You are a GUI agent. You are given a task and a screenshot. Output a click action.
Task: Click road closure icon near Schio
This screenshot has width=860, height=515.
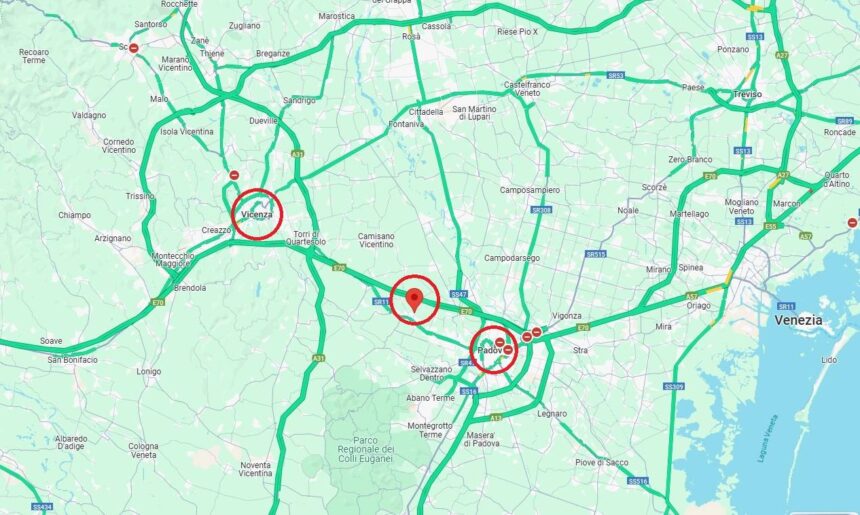134,48
